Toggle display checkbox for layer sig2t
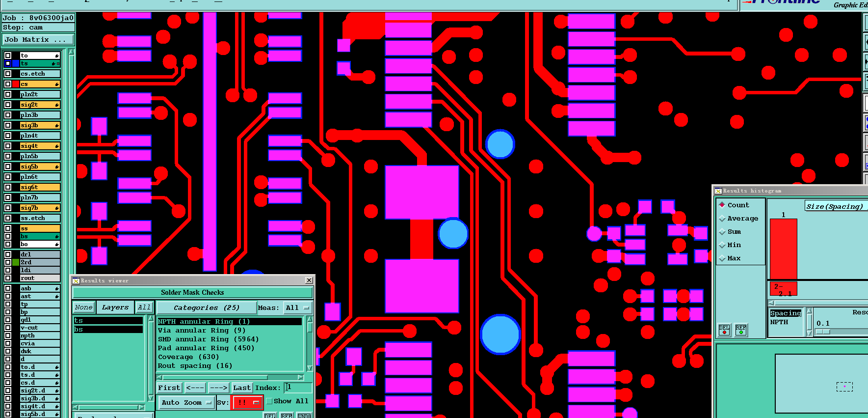Screen dimensions: 868x418 [x=8, y=105]
